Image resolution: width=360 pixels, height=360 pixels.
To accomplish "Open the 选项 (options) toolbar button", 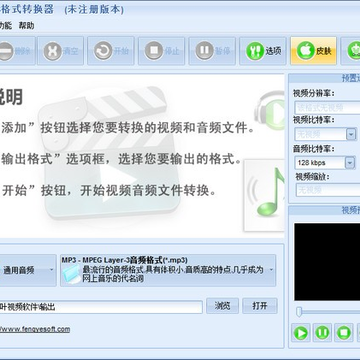I will click(x=263, y=51).
